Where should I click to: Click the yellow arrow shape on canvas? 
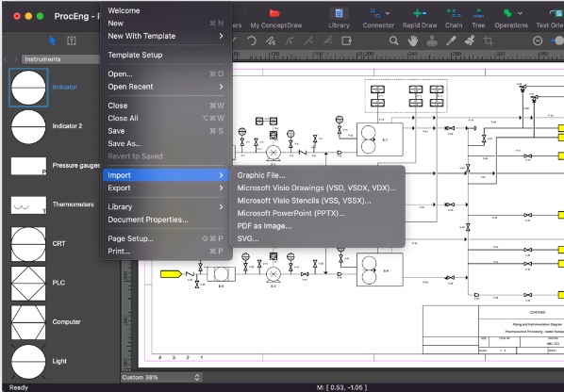[x=171, y=274]
